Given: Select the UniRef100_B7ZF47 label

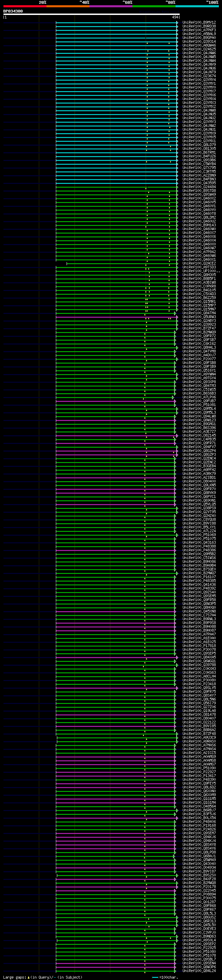Looking at the screenshot, I should pyautogui.click(x=199, y=328).
